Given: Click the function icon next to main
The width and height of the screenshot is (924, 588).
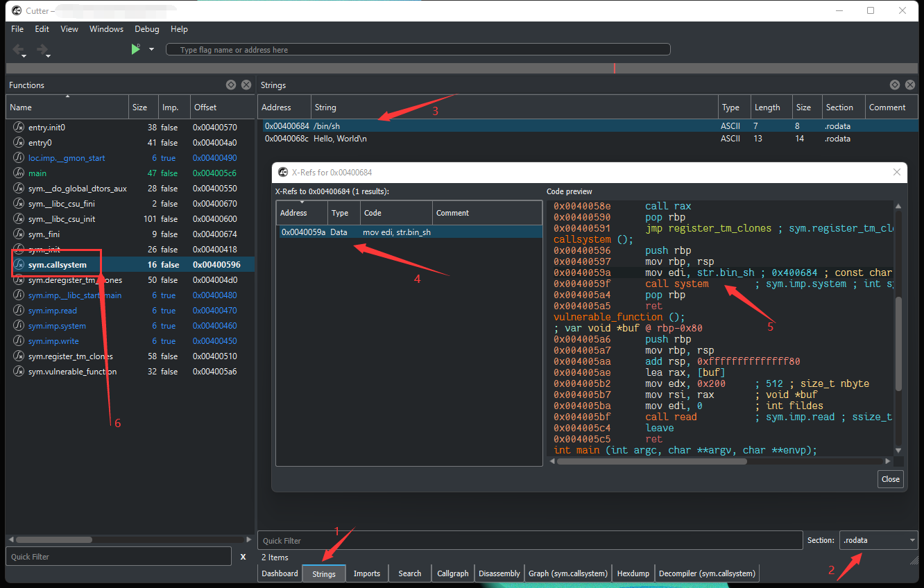Looking at the screenshot, I should (19, 173).
